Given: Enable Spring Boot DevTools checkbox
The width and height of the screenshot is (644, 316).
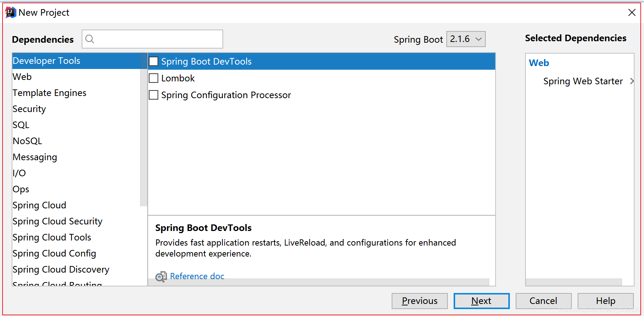Looking at the screenshot, I should pyautogui.click(x=154, y=61).
